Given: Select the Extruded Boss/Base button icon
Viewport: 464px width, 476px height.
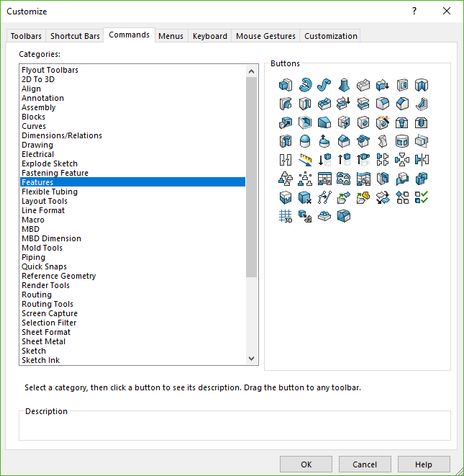Looking at the screenshot, I should tap(286, 85).
